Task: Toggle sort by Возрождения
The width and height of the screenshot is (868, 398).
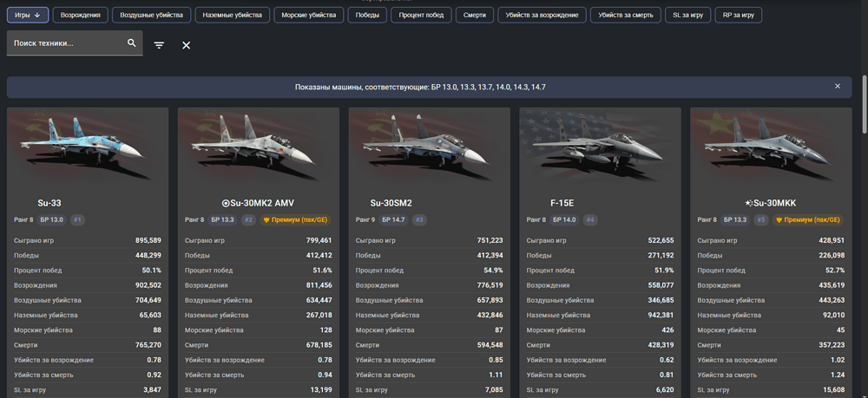Action: tap(80, 15)
